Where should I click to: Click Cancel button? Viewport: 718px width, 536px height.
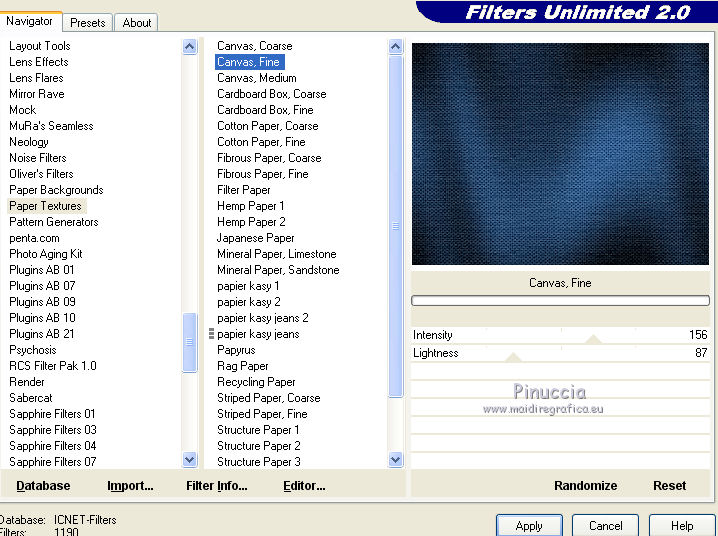pyautogui.click(x=605, y=526)
